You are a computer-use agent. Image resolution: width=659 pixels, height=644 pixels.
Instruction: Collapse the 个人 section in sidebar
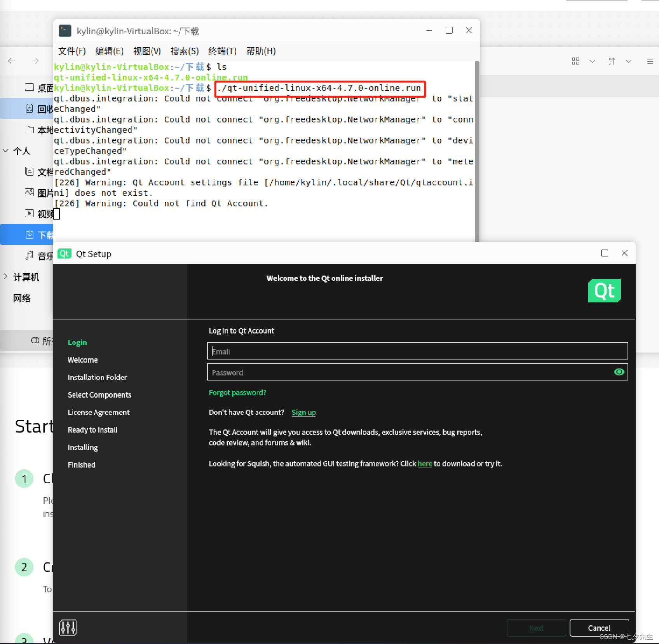point(5,151)
